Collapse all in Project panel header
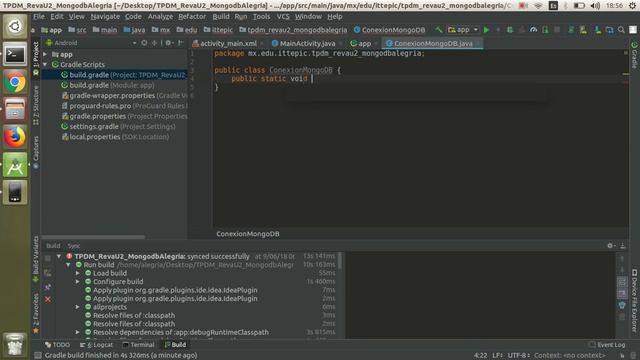640x360 pixels. pyautogui.click(x=154, y=42)
